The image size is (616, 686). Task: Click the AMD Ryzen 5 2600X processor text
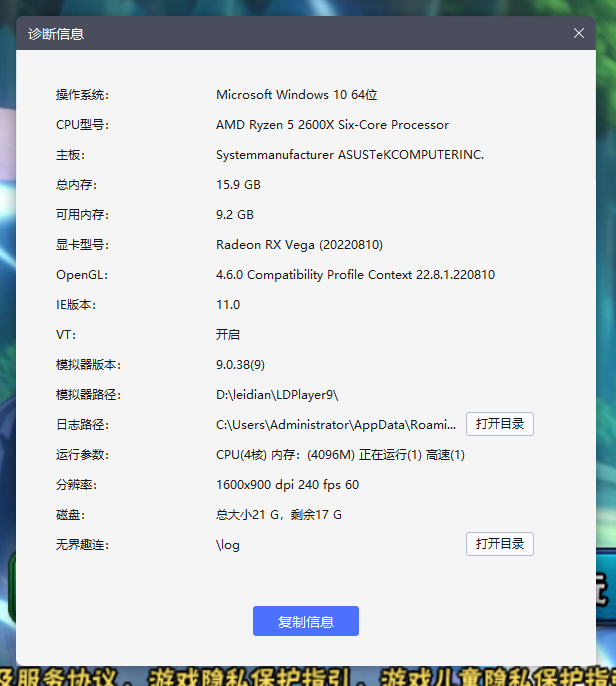[332, 125]
